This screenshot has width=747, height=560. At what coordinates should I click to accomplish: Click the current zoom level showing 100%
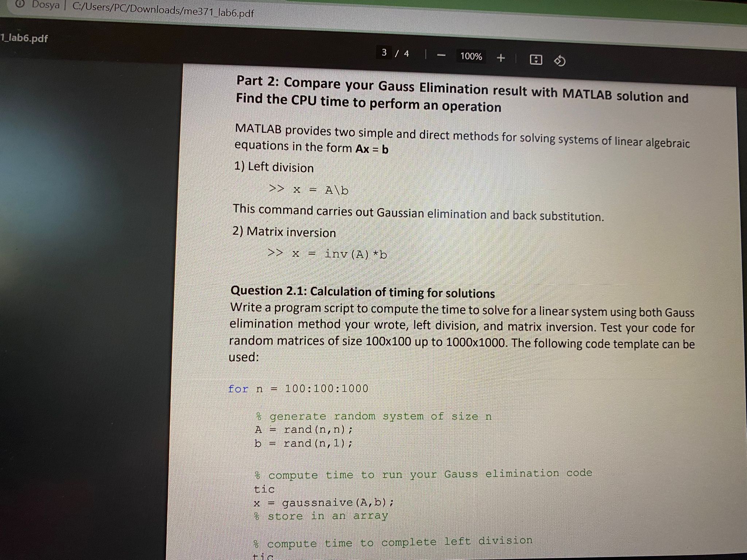pos(471,55)
